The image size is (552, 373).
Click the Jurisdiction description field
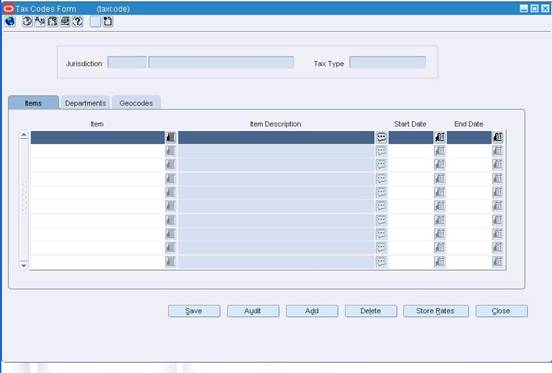[221, 62]
